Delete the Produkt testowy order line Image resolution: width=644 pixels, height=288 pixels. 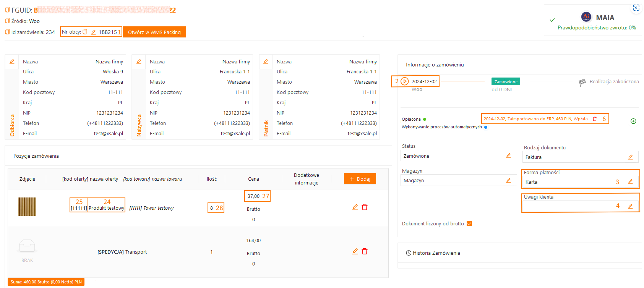[365, 207]
